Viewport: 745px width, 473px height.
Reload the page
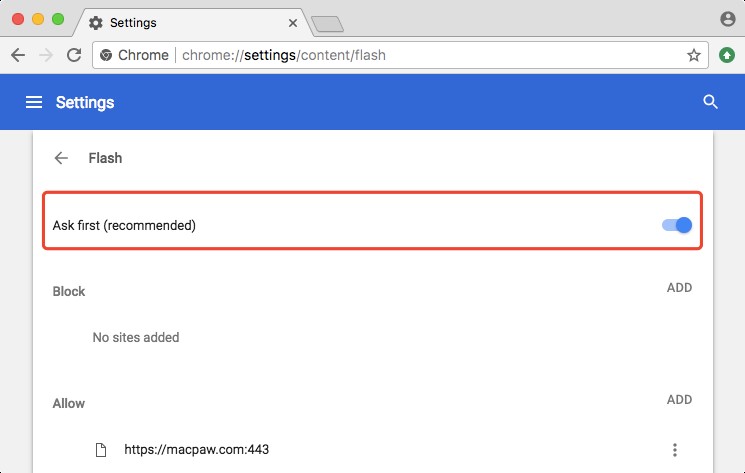(73, 55)
